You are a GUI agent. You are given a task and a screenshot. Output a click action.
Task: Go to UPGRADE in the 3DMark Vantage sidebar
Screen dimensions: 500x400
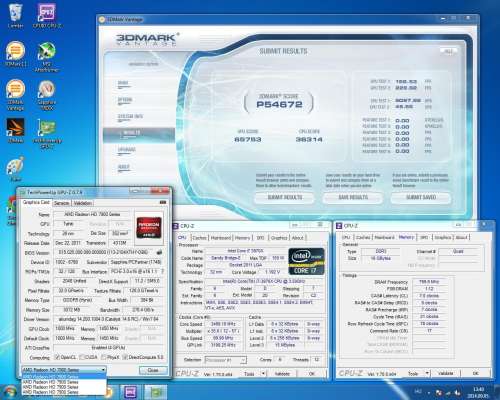coord(126,151)
